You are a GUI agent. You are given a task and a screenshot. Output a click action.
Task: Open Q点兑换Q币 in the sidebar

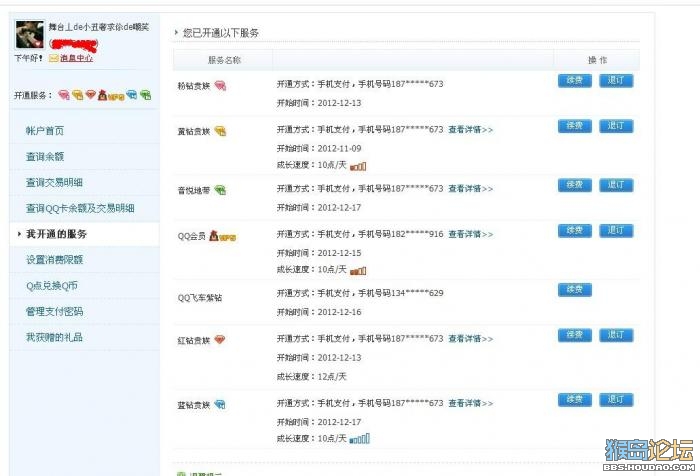[x=52, y=286]
